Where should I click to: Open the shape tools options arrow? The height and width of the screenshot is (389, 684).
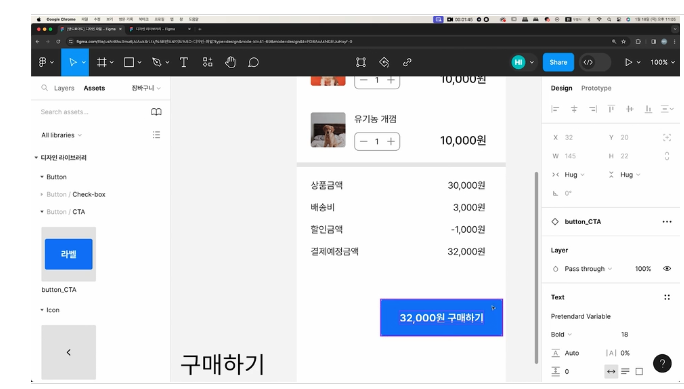[140, 62]
